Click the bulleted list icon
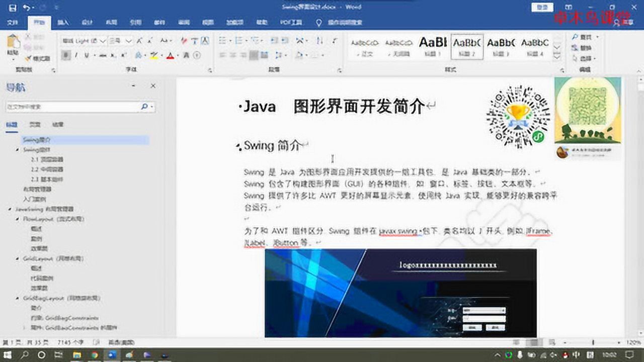Image resolution: width=644 pixels, height=362 pixels. pos(222,40)
